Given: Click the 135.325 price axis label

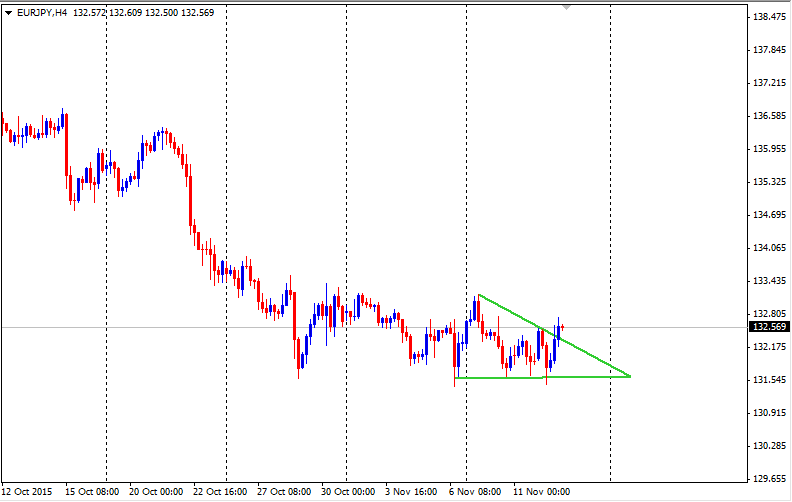Looking at the screenshot, I should click(x=769, y=181).
